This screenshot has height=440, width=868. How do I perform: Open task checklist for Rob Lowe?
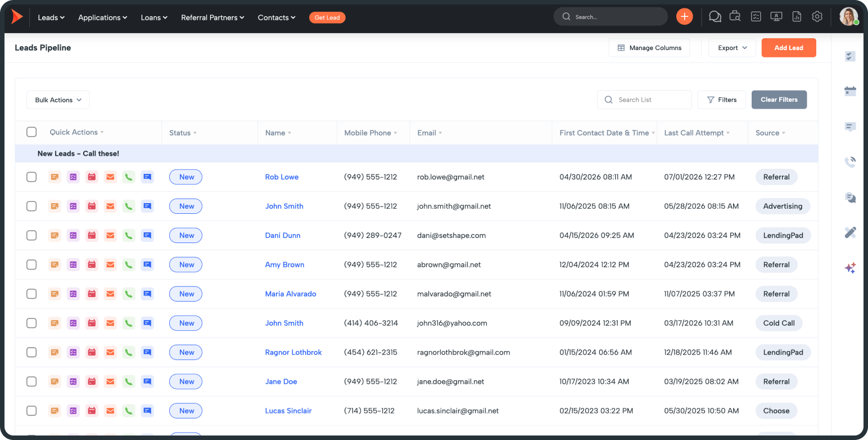coord(73,177)
